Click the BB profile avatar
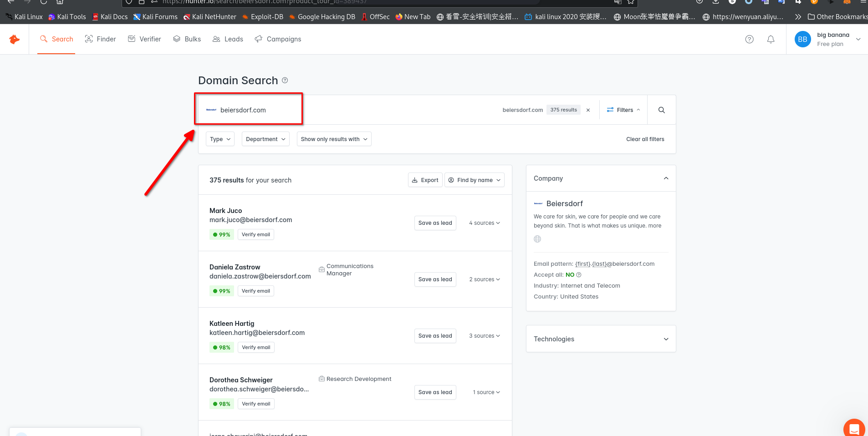868x436 pixels. tap(802, 40)
